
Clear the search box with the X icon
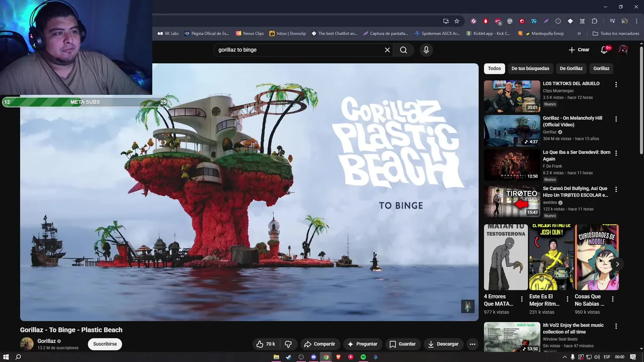coord(387,50)
